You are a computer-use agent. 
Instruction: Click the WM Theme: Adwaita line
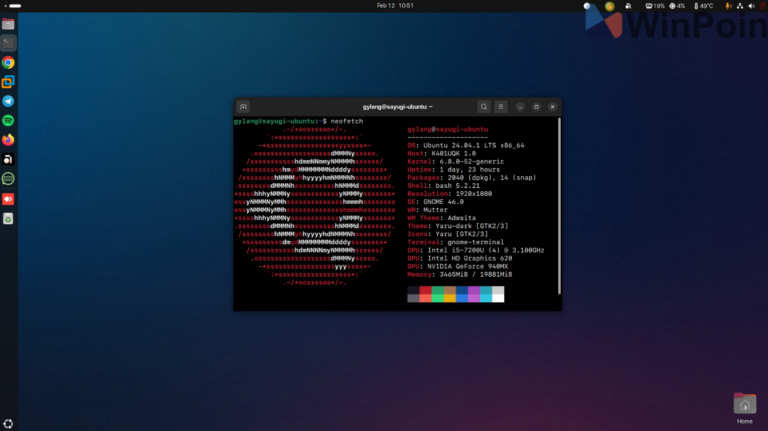point(441,218)
